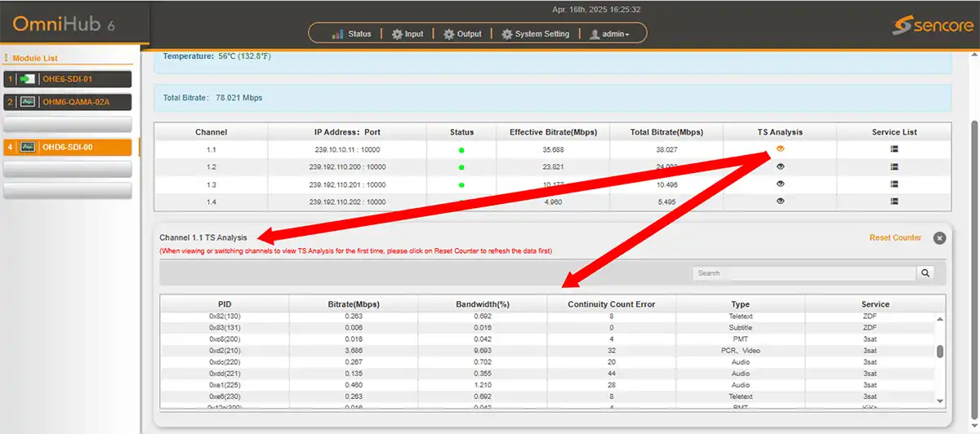
Task: Open TS Analysis eye for channel 1.1
Action: (x=780, y=148)
